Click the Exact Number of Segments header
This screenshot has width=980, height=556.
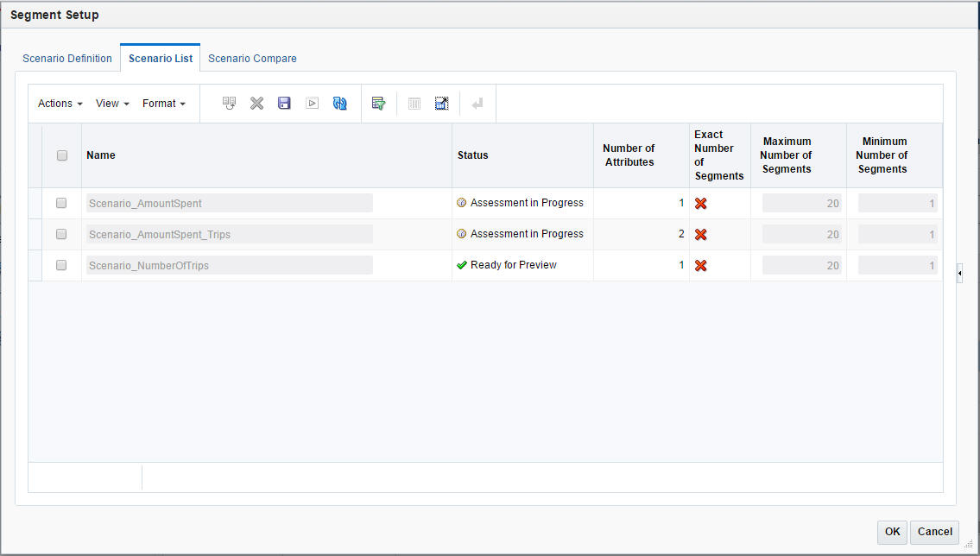tap(720, 155)
